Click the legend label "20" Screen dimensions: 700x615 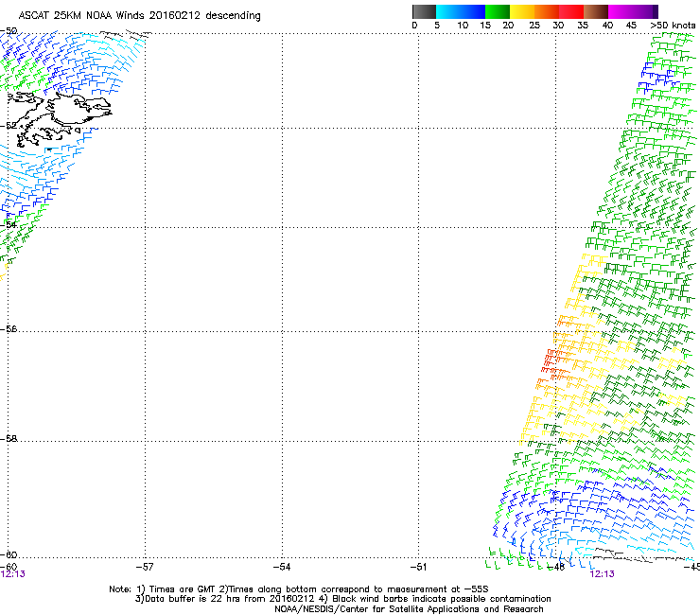pos(508,26)
